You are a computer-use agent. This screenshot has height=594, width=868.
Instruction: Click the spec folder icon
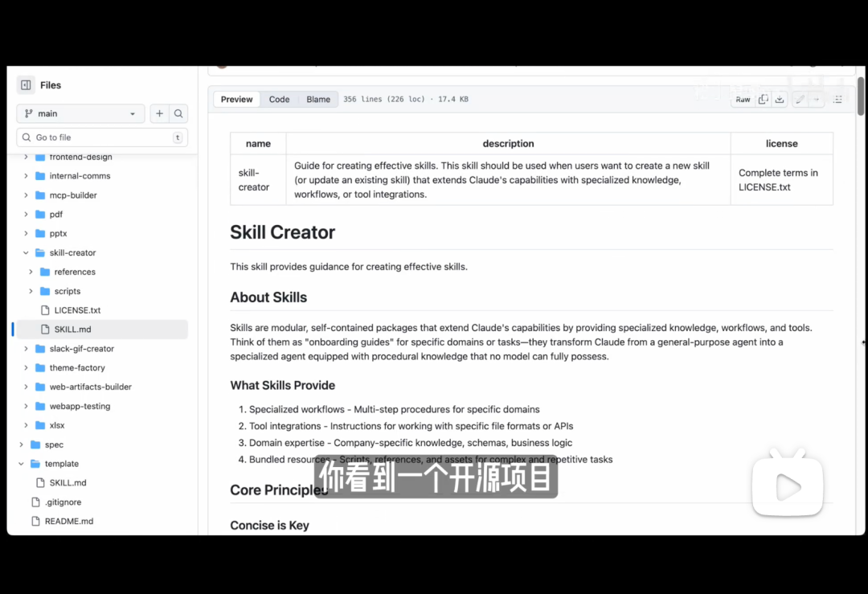click(x=35, y=444)
